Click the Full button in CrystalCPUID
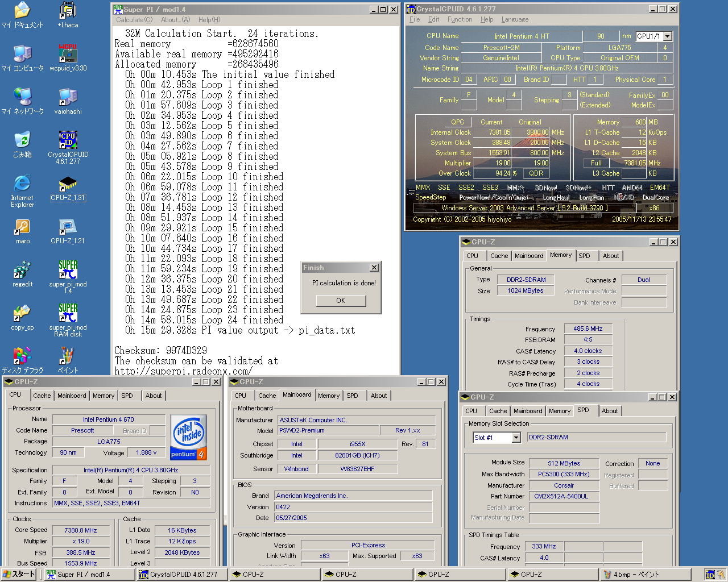The height and width of the screenshot is (582, 728). [x=596, y=163]
